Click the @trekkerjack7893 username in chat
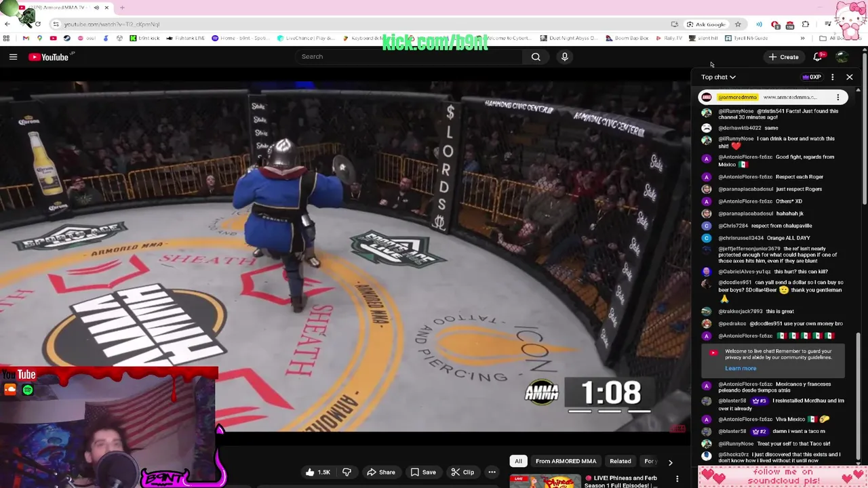Viewport: 868px width, 488px height. [741, 311]
